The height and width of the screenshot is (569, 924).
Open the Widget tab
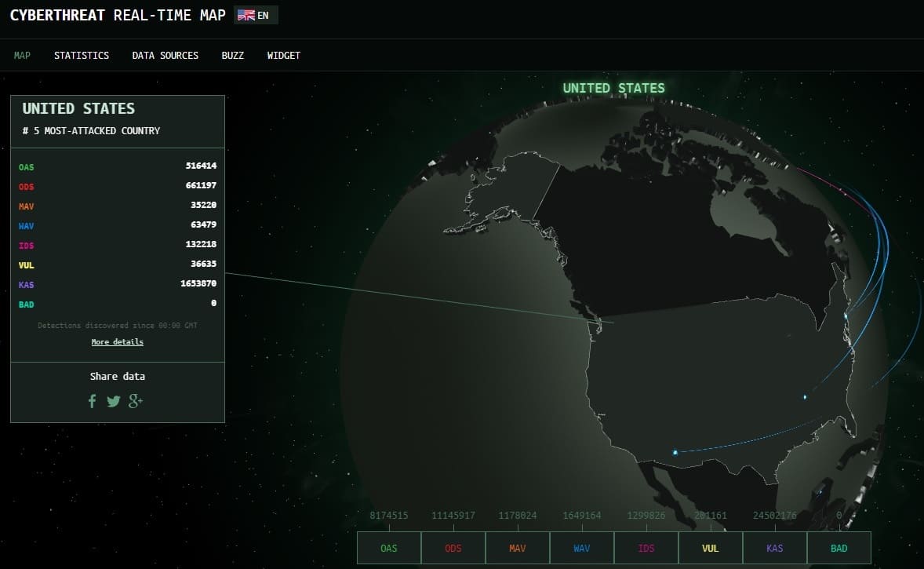pos(283,56)
